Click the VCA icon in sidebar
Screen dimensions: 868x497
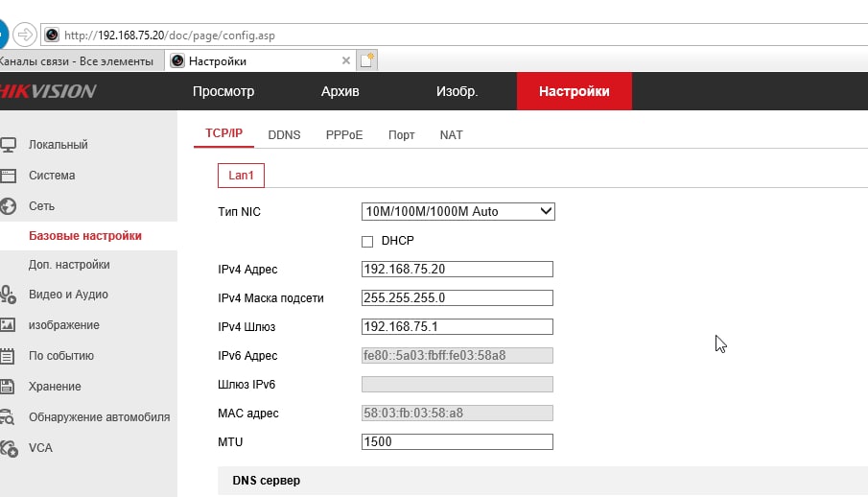[x=9, y=448]
